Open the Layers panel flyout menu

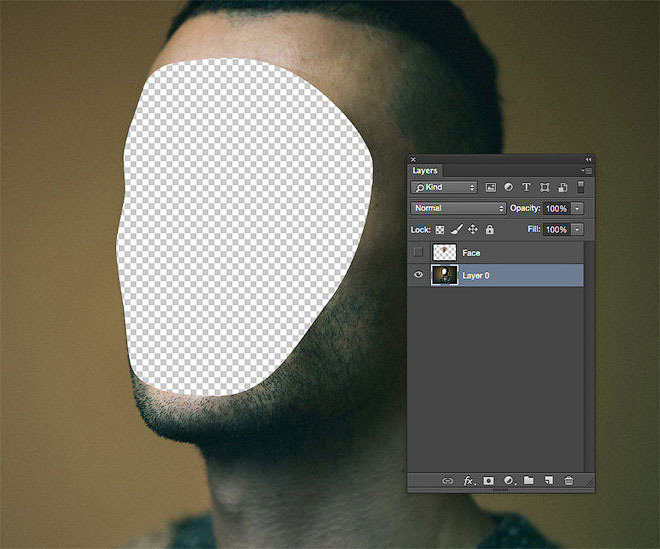pos(587,171)
